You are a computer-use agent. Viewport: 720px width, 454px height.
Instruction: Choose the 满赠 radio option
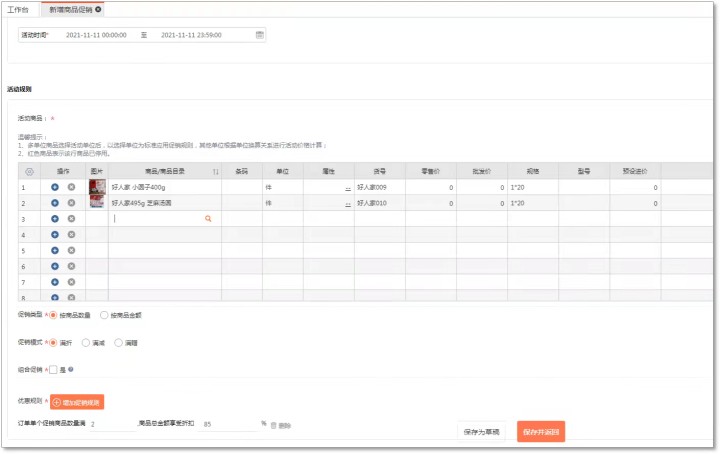coord(118,342)
